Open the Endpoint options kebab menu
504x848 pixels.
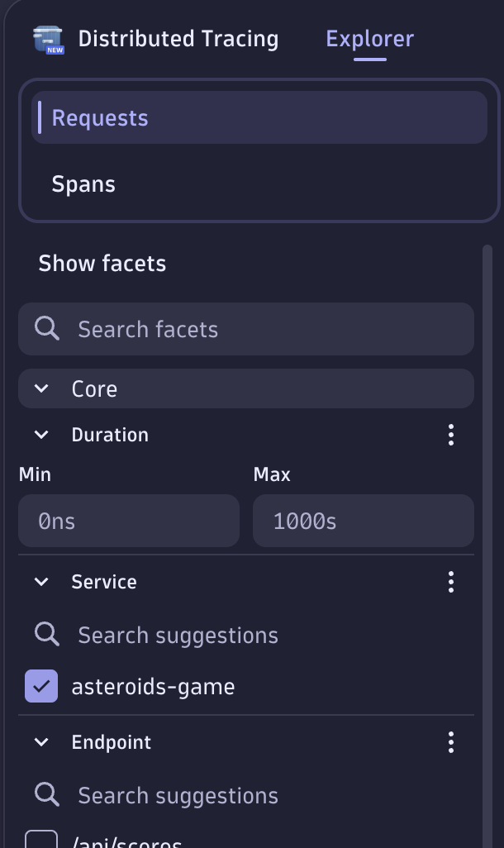click(451, 742)
